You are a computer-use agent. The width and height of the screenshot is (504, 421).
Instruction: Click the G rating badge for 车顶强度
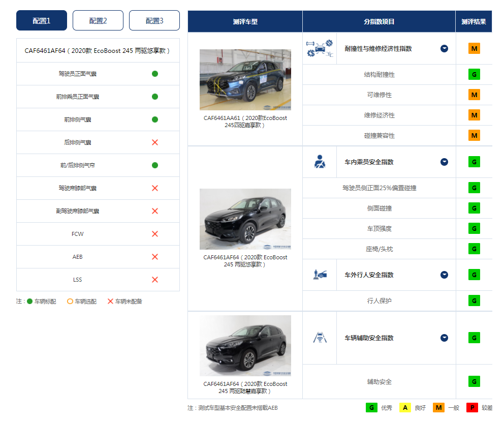point(474,229)
